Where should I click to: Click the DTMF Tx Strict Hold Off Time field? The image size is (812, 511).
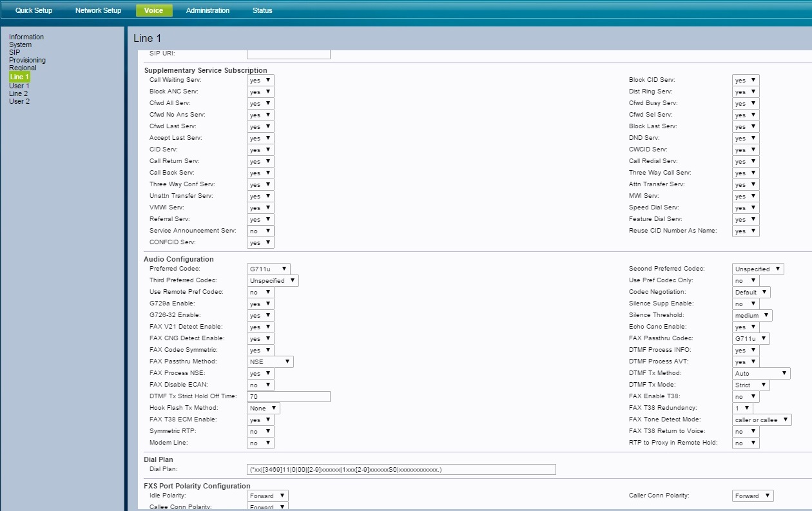coord(289,396)
